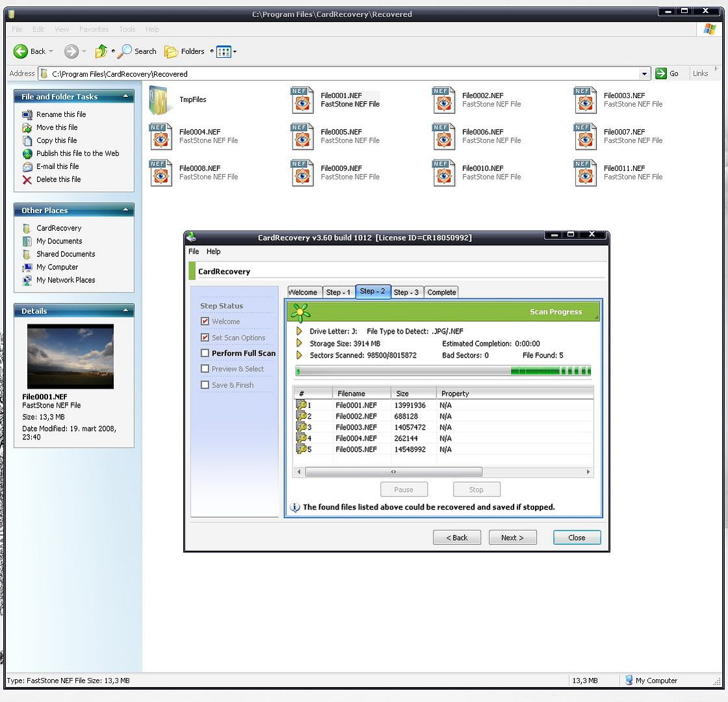728x702 pixels.
Task: Open the TmpFiles folder icon
Action: pyautogui.click(x=159, y=100)
